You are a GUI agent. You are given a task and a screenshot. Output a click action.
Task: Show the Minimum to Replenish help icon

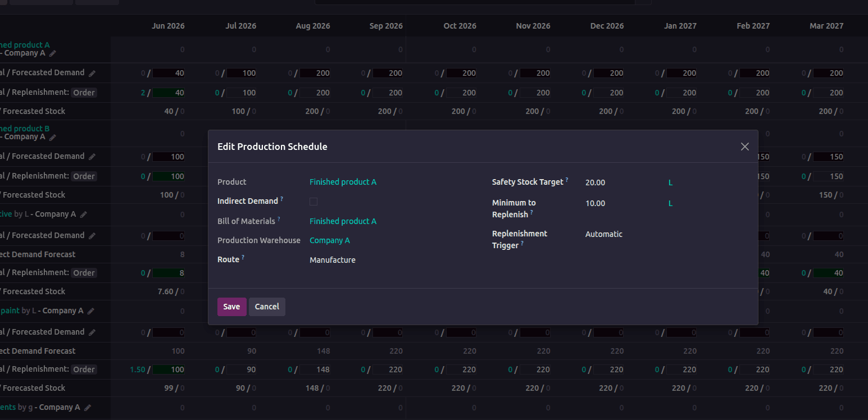coord(531,212)
